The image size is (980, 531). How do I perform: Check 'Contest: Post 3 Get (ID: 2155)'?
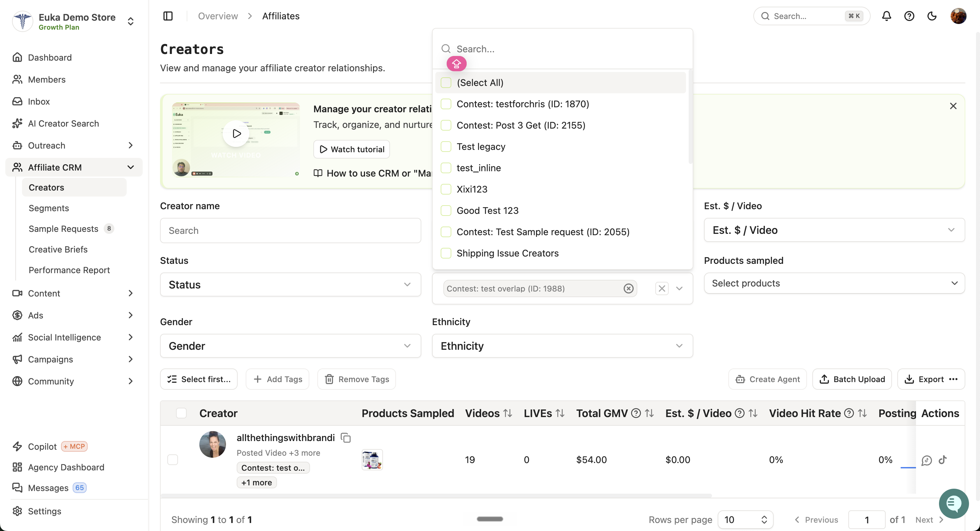tap(446, 125)
